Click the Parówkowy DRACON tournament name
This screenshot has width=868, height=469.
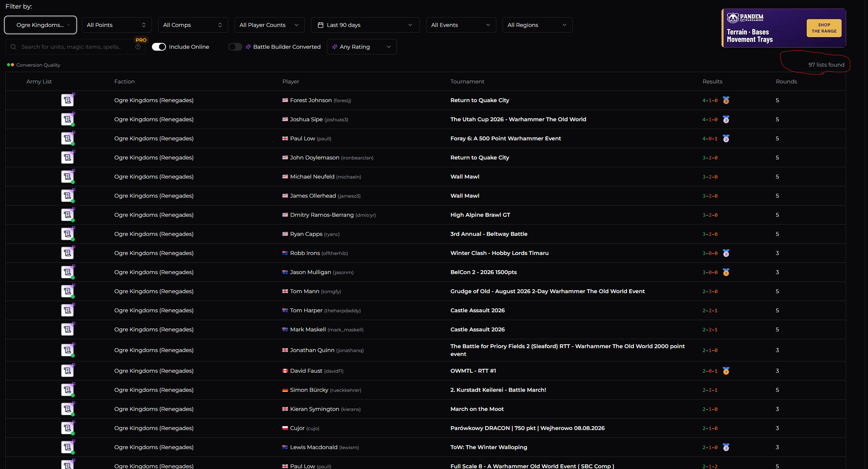pyautogui.click(x=528, y=428)
